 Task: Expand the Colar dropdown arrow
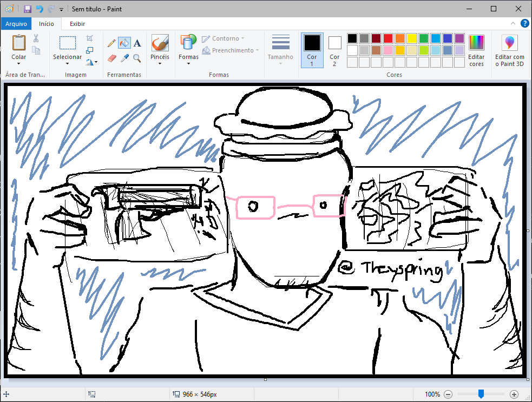pyautogui.click(x=18, y=63)
